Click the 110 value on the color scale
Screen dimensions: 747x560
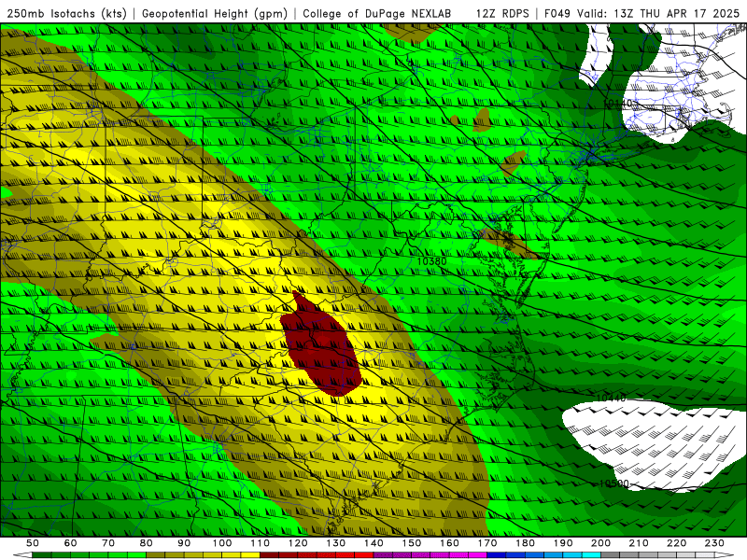tap(261, 543)
